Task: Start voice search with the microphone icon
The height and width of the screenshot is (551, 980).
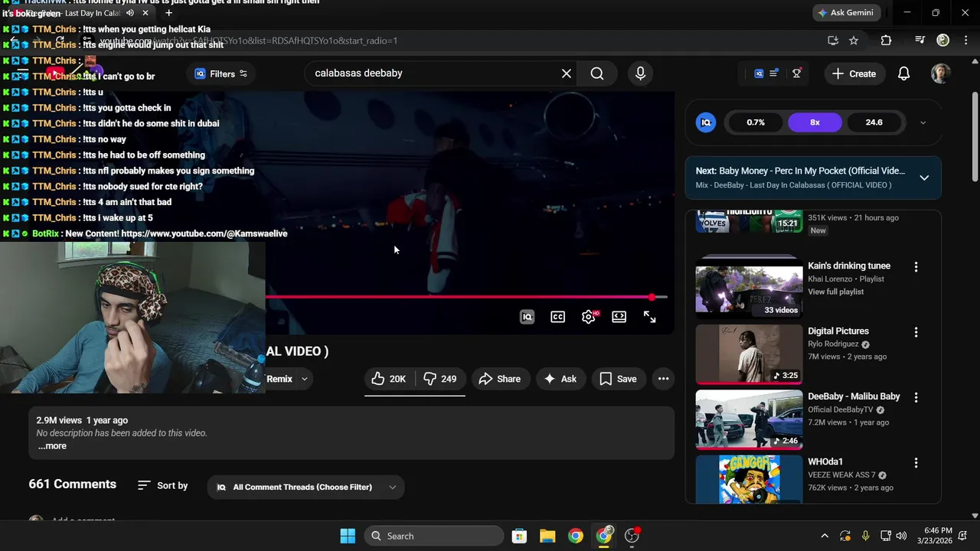Action: [640, 73]
